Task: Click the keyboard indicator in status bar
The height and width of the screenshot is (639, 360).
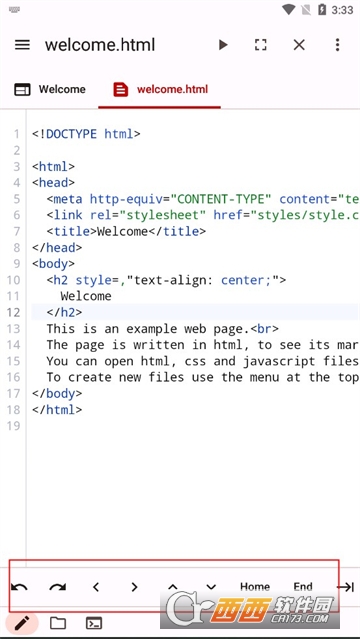Action: tap(14, 10)
